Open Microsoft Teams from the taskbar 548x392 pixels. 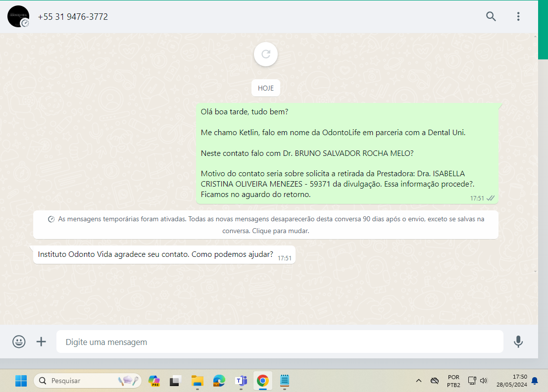click(x=241, y=381)
